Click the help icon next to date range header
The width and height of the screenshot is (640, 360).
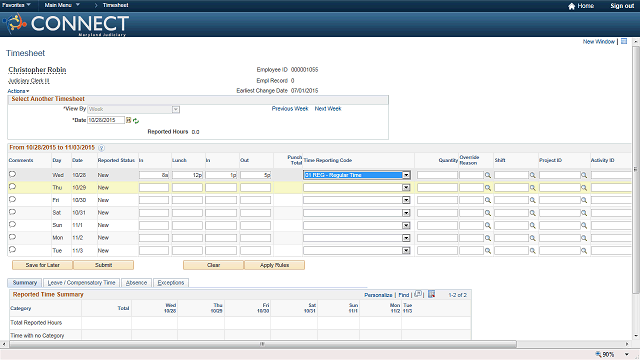pos(101,148)
